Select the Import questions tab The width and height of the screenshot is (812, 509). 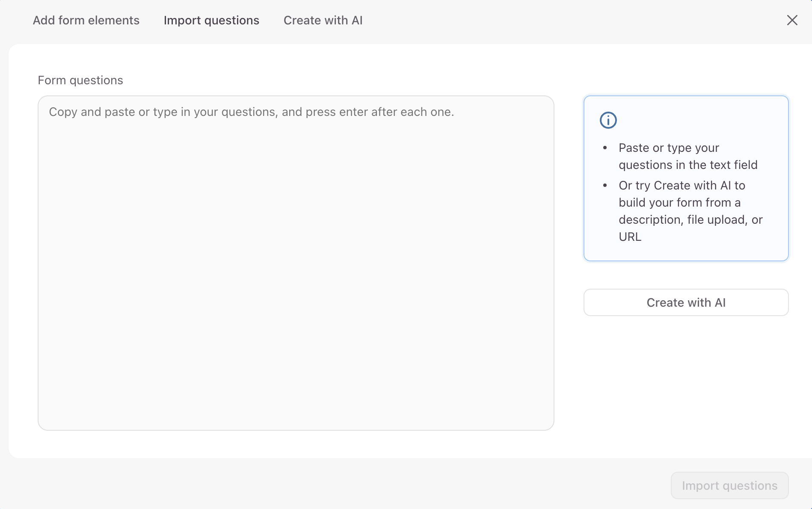[x=211, y=20]
